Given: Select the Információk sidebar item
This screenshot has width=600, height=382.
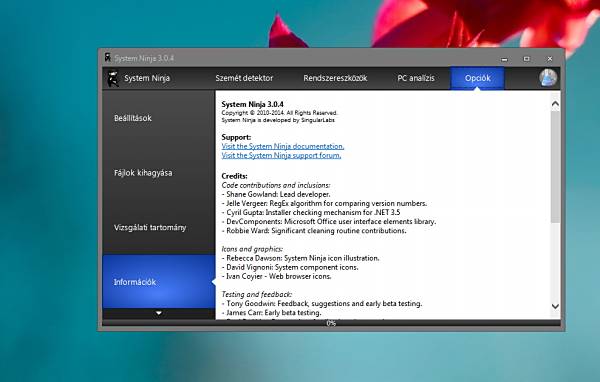Looking at the screenshot, I should 159,282.
